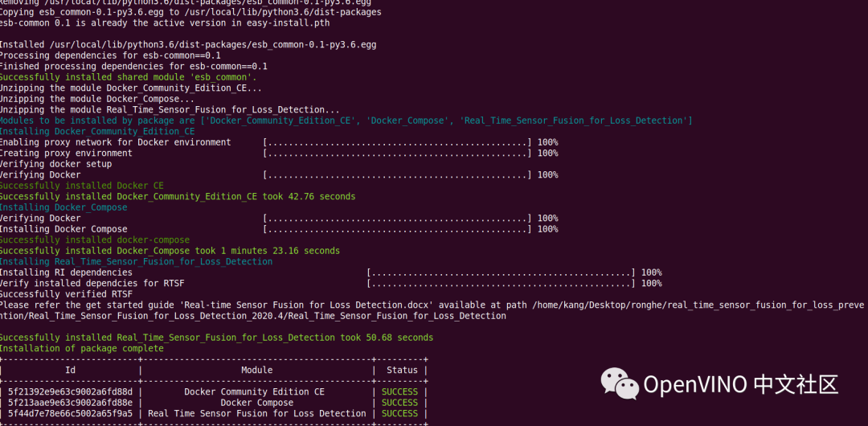Viewport: 868px width, 426px height.
Task: Click the Id cell 5f44d7e78e66c5002a65f9a5
Action: pos(70,413)
